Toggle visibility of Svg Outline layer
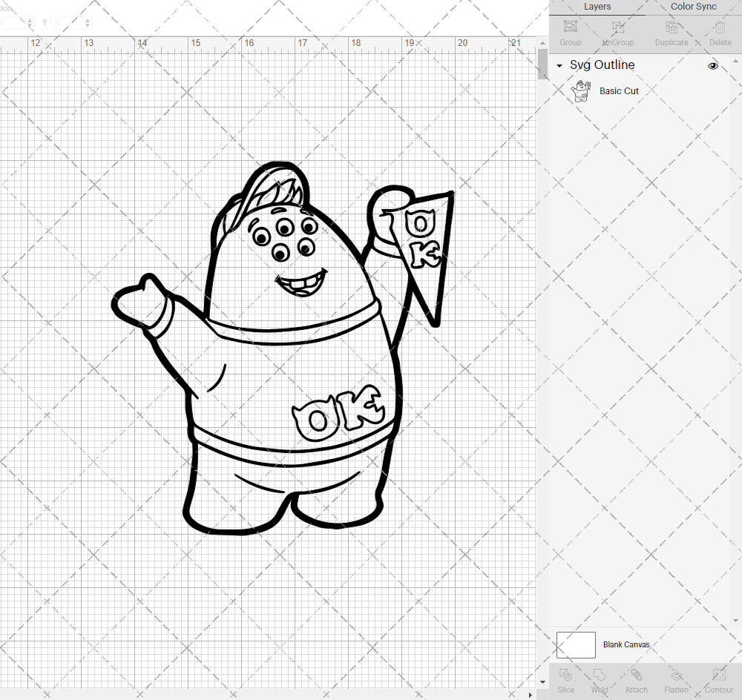The width and height of the screenshot is (742, 700). click(712, 66)
